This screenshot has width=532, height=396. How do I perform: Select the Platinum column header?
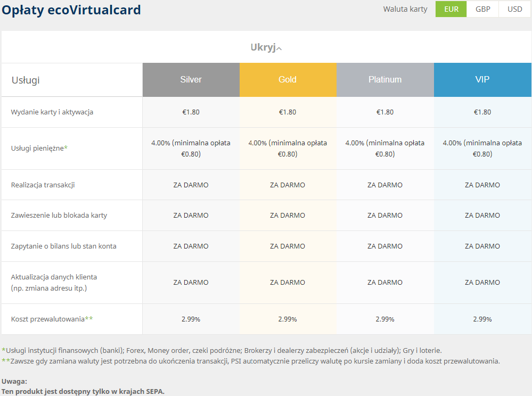[385, 80]
